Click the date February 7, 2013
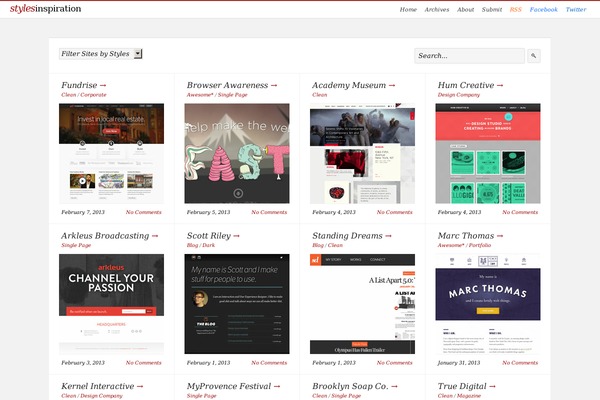The image size is (600, 400). (x=83, y=212)
